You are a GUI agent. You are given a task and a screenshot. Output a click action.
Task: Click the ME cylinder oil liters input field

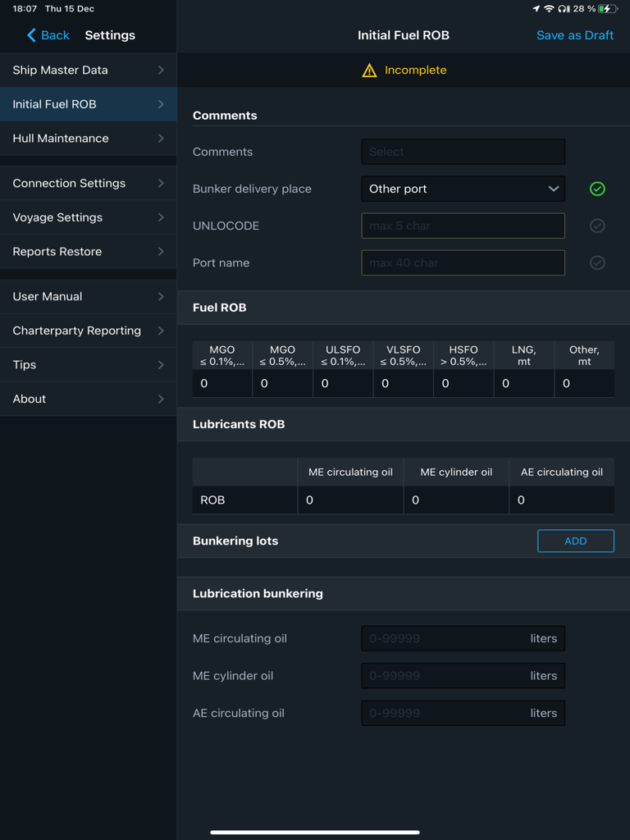tap(463, 675)
